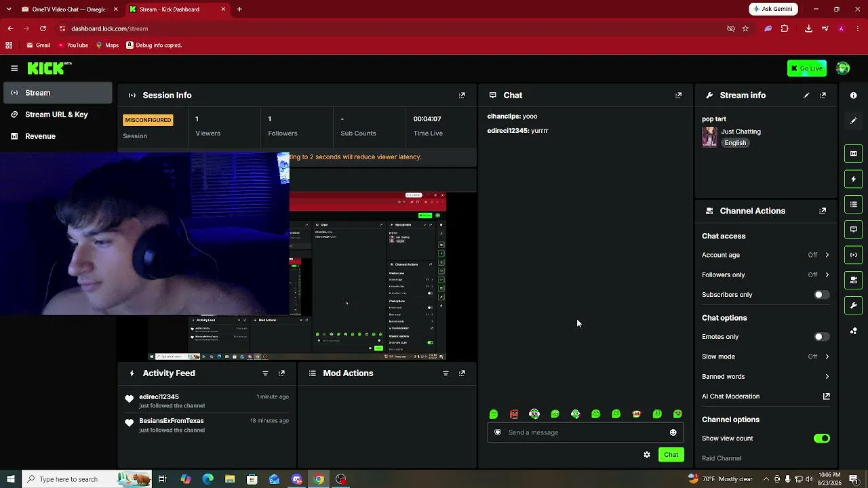
Task: Open the Revenue page in sidebar
Action: point(57,136)
